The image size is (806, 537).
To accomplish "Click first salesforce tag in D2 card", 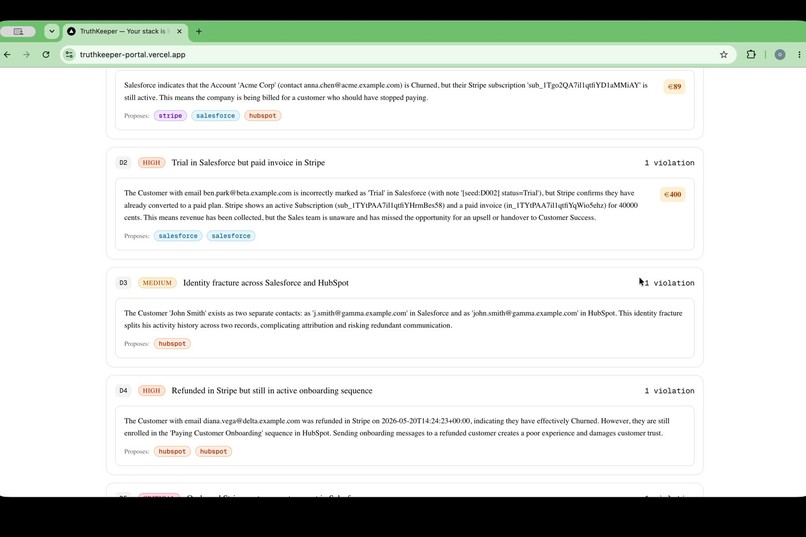I will 178,236.
